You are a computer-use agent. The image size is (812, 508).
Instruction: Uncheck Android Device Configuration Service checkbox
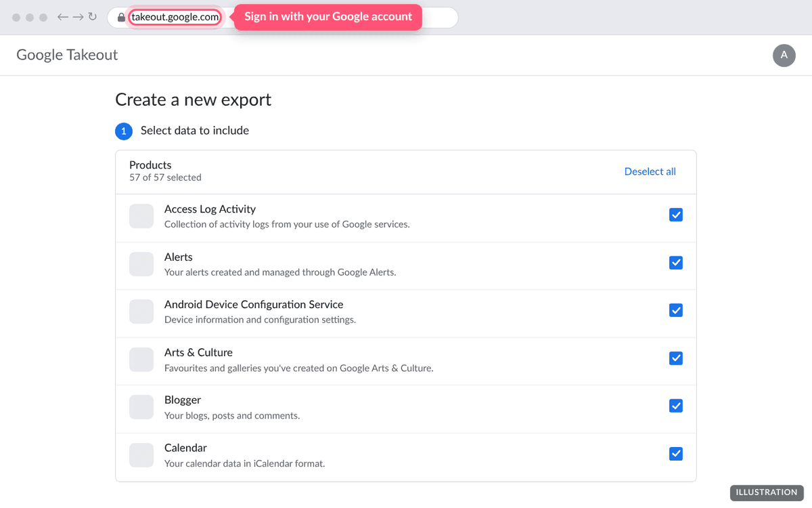(675, 310)
